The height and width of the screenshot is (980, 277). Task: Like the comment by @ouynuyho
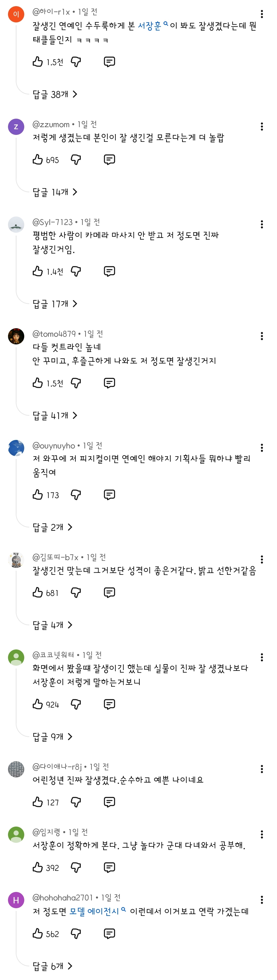[x=37, y=495]
